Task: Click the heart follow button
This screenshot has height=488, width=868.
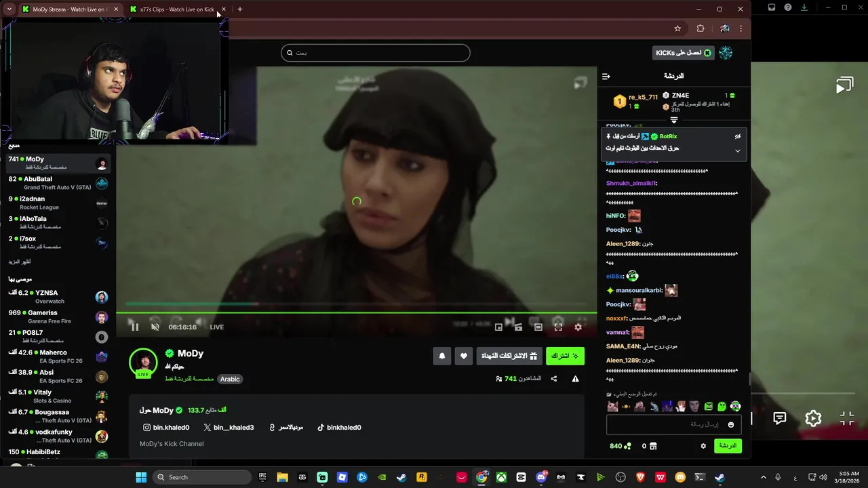Action: click(464, 356)
